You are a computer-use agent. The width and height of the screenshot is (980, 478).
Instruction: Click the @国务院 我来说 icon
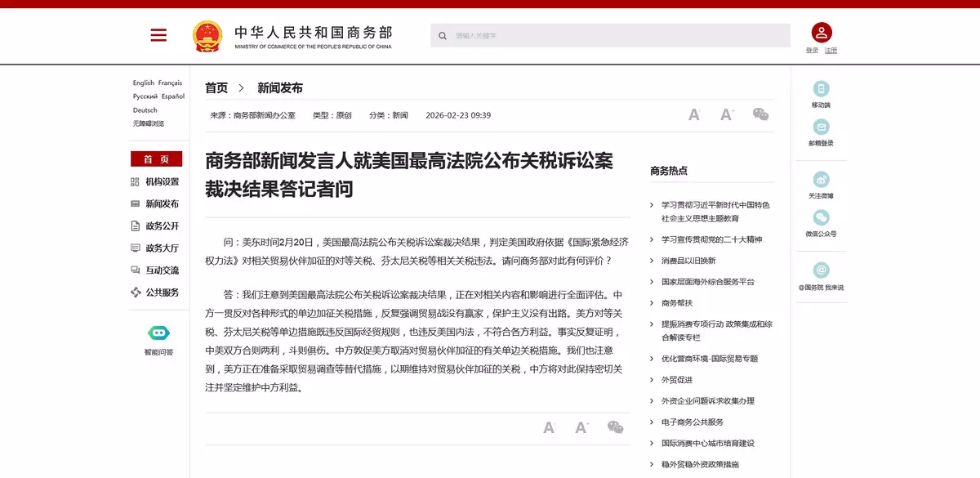[821, 270]
